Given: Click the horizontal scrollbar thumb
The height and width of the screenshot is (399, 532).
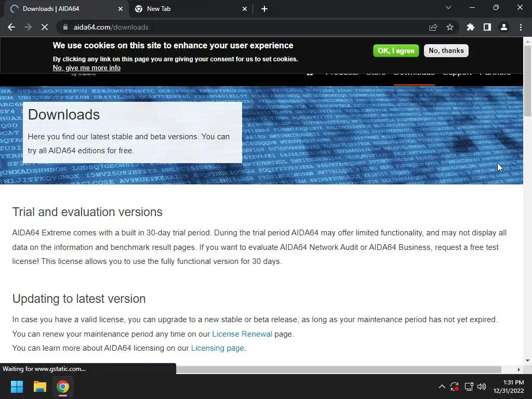Looking at the screenshot, I should tap(338, 369).
